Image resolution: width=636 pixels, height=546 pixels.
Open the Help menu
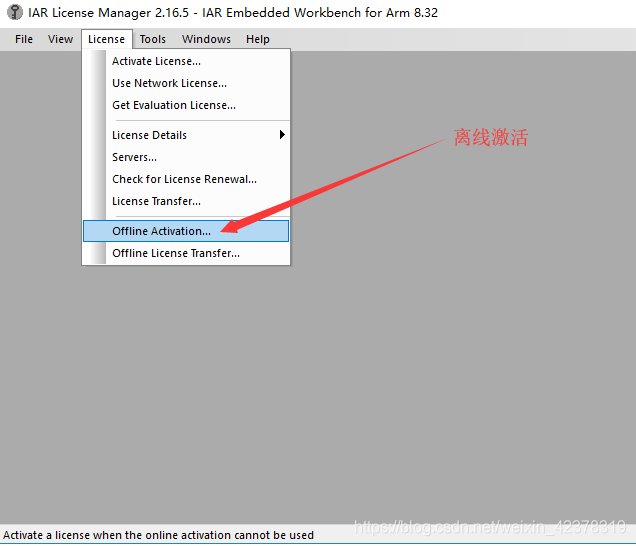tap(258, 39)
